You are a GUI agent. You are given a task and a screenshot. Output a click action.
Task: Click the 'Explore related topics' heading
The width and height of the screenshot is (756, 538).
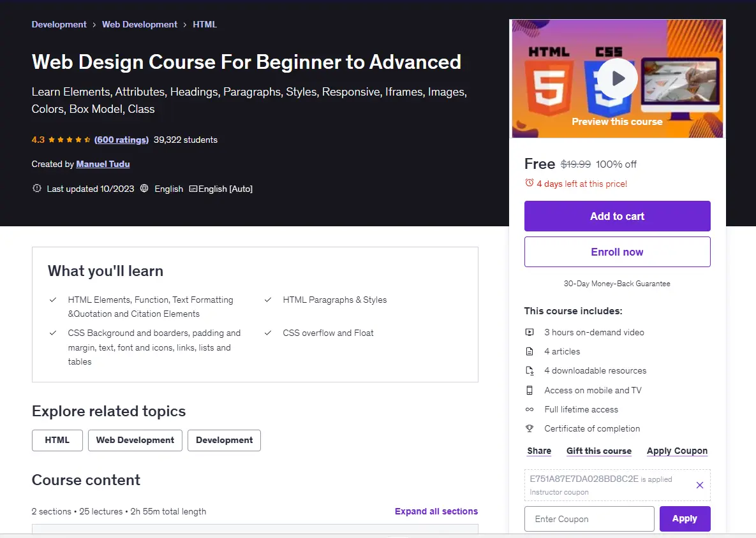[108, 411]
